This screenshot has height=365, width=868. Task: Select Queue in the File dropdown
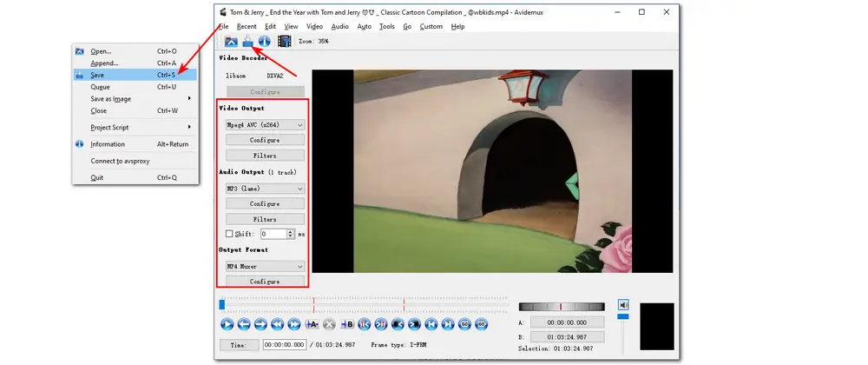(135, 87)
